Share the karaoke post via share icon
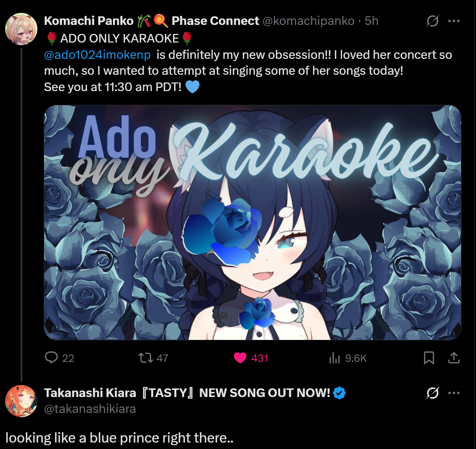Screen dimensions: 476x449 pos(454,357)
